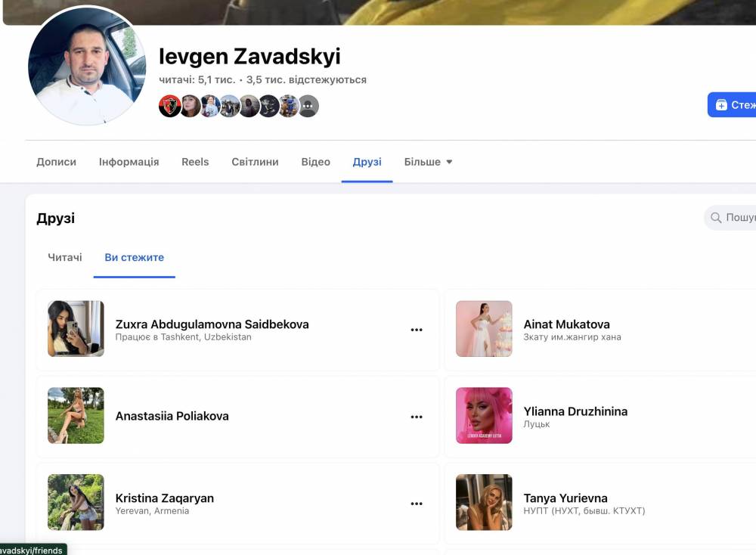
Task: Click 'Працює в Tashkent, Uzbekistan' text
Action: pyautogui.click(x=183, y=337)
